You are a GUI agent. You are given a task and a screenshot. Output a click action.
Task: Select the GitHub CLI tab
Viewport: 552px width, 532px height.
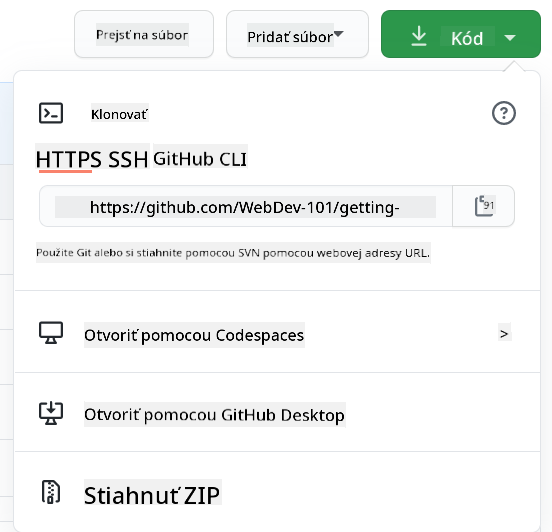pyautogui.click(x=200, y=159)
